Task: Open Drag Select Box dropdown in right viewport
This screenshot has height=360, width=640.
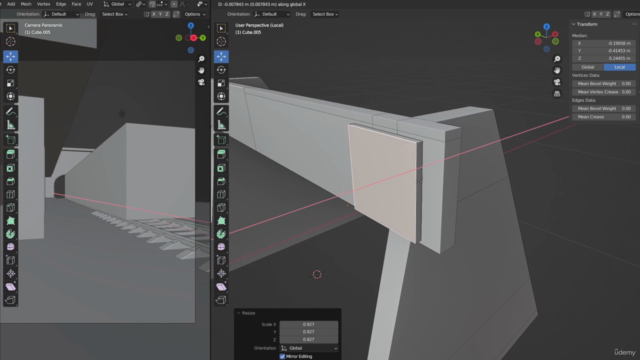Action: 325,14
